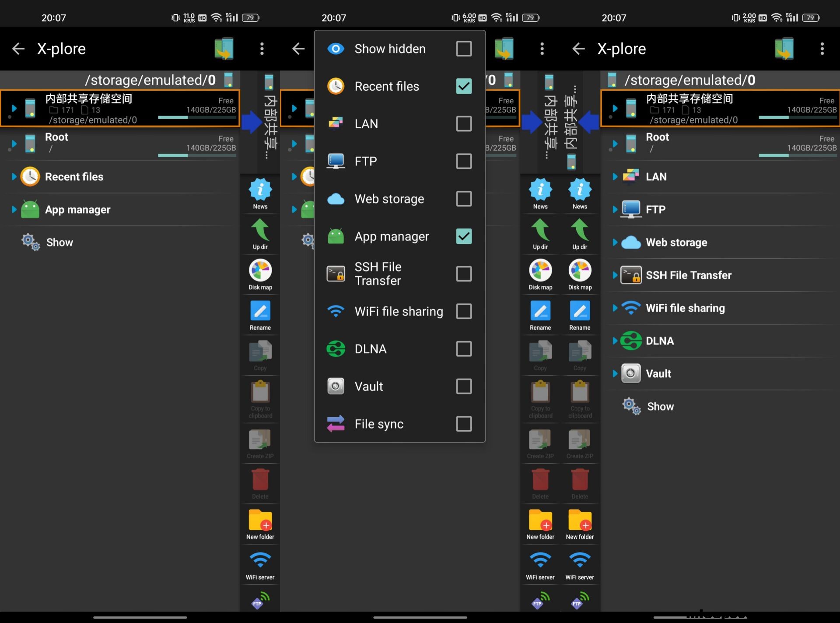
Task: Enable SSH File Transfer checkbox
Action: (464, 274)
